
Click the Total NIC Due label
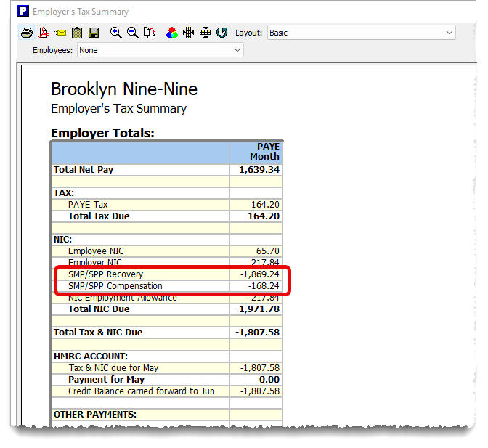pyautogui.click(x=99, y=309)
